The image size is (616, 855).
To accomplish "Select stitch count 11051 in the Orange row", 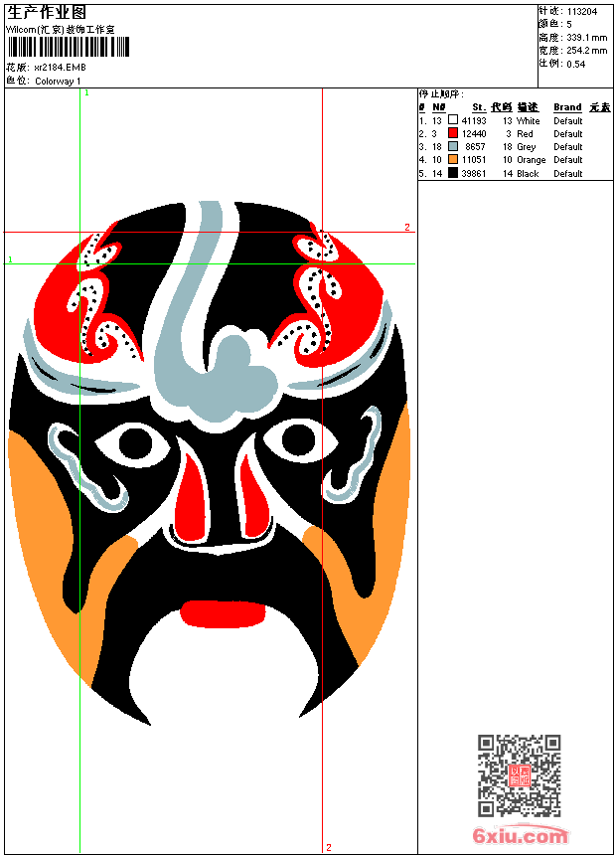I will pos(474,160).
